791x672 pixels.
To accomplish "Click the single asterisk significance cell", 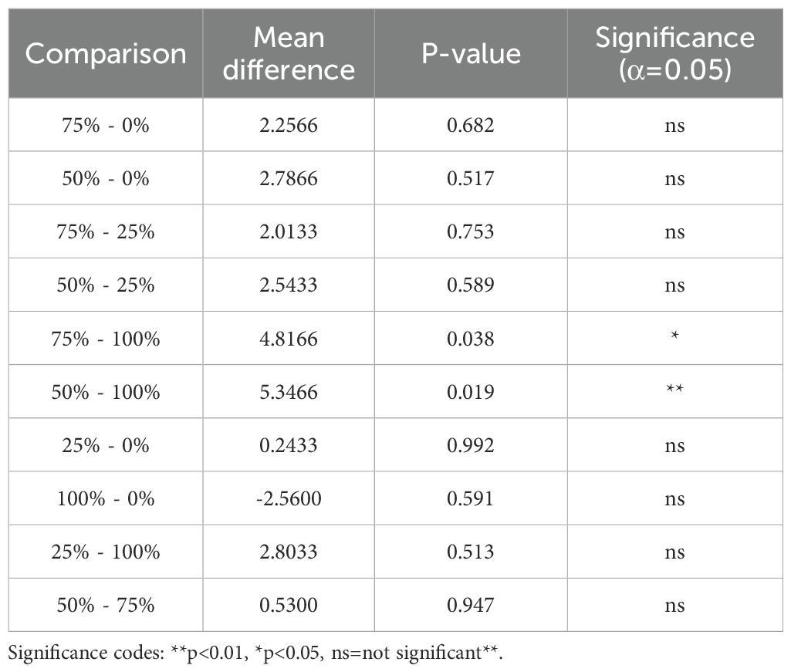I will 674,339.
